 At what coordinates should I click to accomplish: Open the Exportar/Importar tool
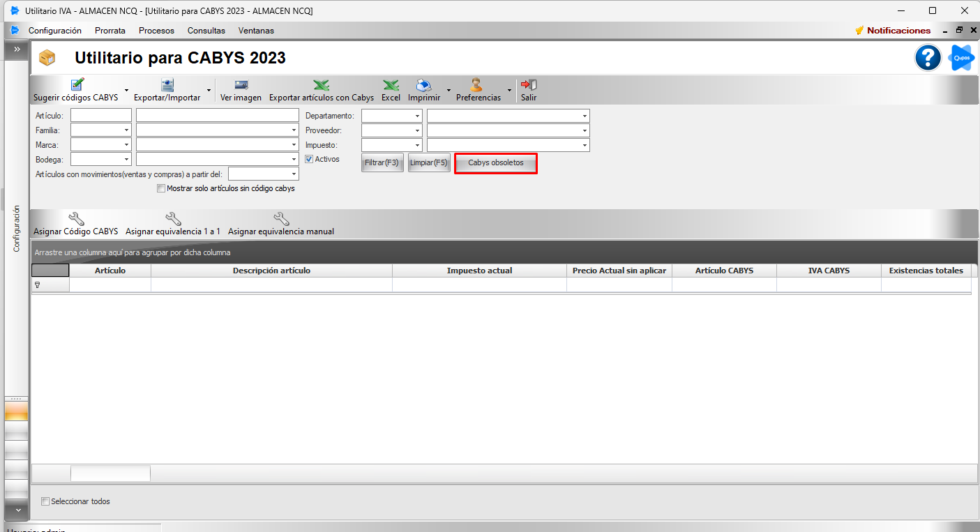click(x=167, y=85)
